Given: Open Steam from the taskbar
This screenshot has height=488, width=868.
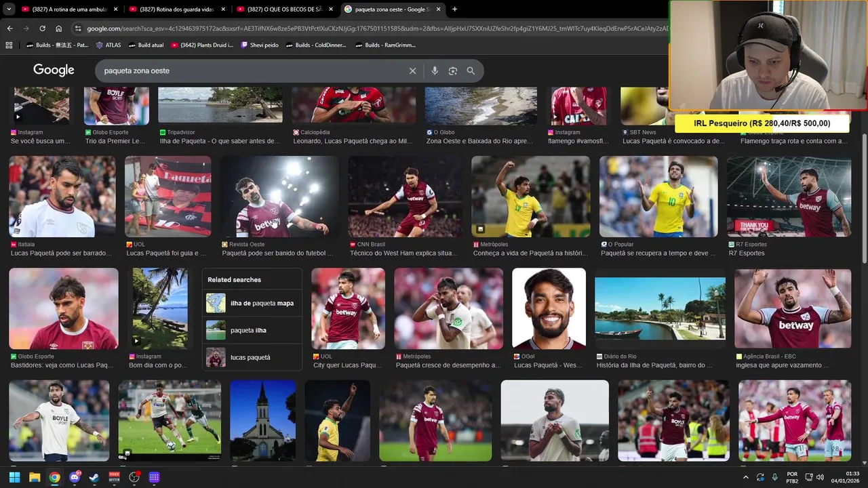Looking at the screenshot, I should coord(94,477).
